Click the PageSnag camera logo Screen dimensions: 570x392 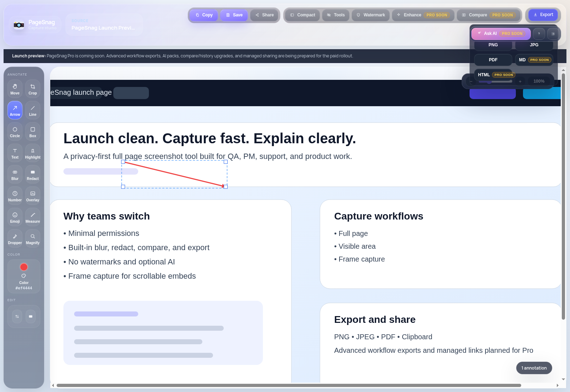point(19,25)
